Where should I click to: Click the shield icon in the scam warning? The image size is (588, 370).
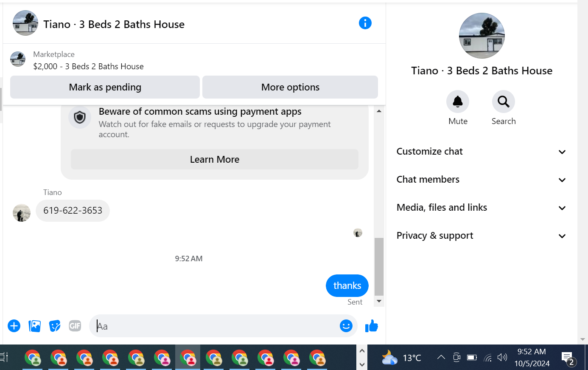point(80,117)
